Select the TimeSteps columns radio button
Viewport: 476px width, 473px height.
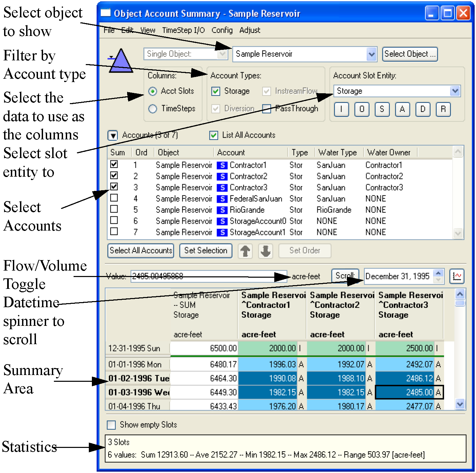point(153,109)
